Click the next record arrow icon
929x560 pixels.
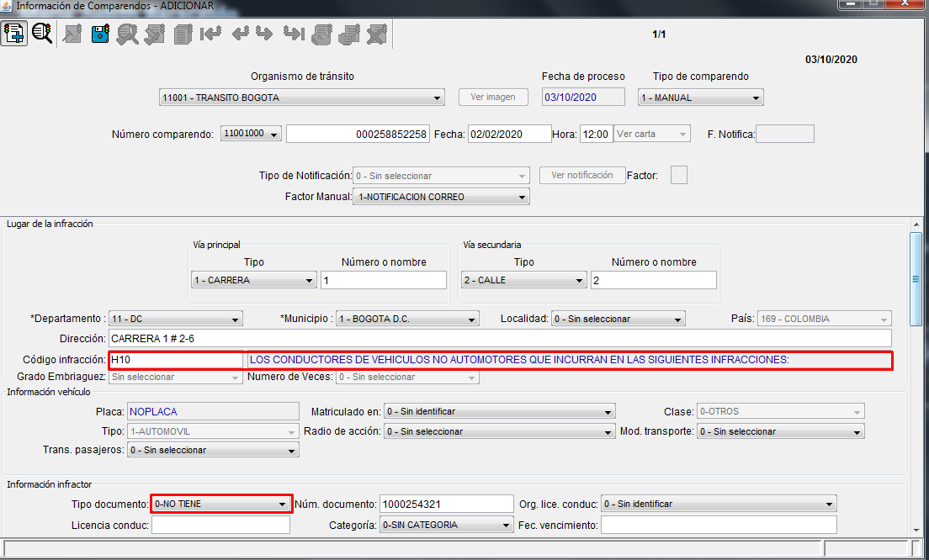[x=264, y=34]
